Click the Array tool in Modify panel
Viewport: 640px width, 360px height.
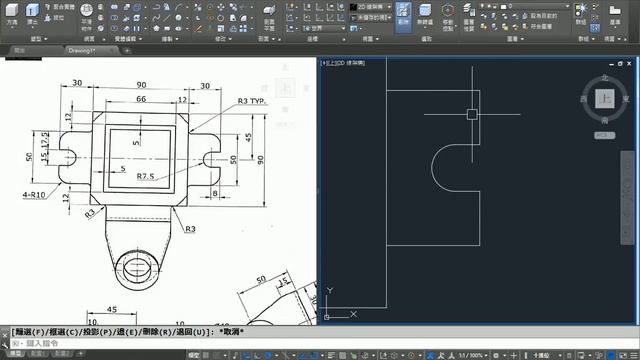(x=243, y=29)
